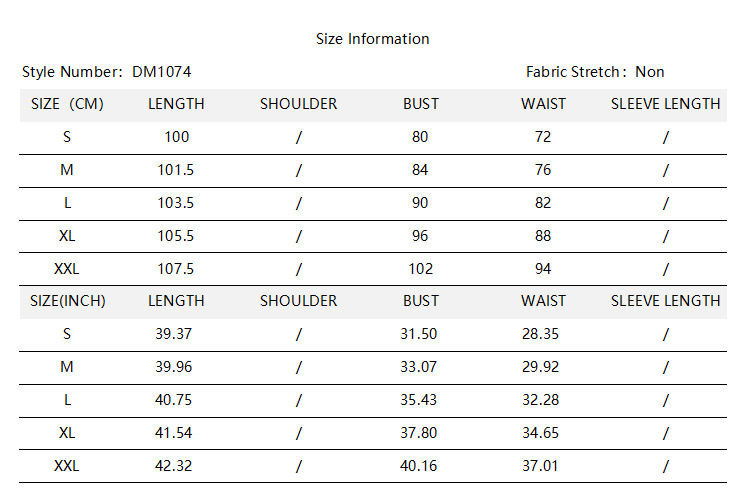Image resolution: width=750 pixels, height=500 pixels.
Task: Click the length value 100
Action: (x=176, y=137)
